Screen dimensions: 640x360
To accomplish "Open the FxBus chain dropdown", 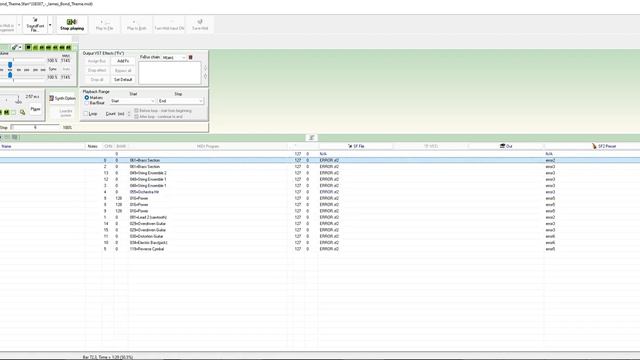I will [x=174, y=58].
